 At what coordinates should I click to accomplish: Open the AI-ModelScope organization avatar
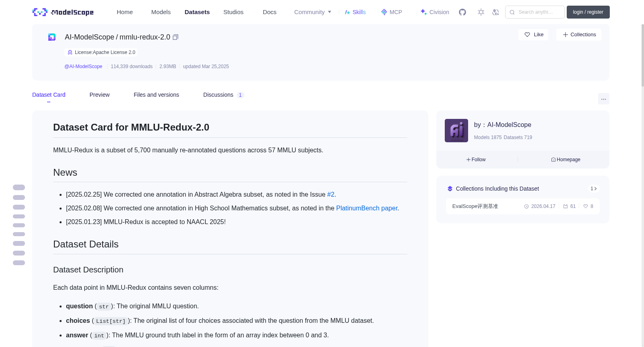[456, 131]
